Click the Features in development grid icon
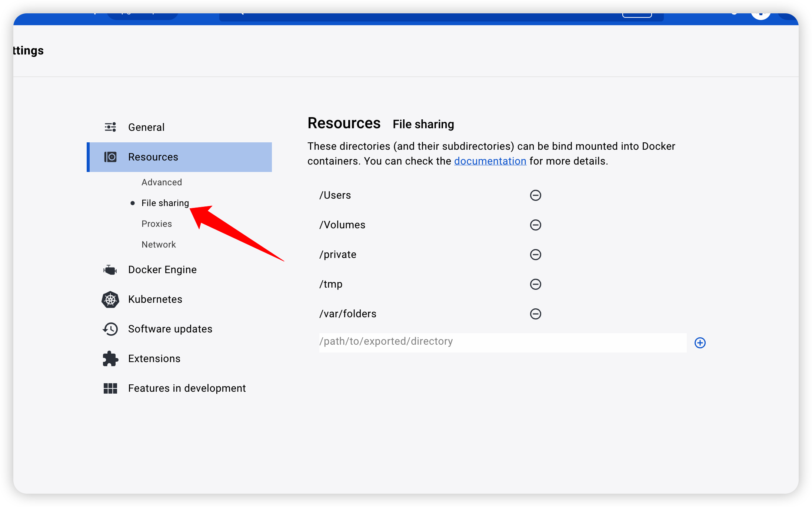The width and height of the screenshot is (812, 507). point(110,388)
